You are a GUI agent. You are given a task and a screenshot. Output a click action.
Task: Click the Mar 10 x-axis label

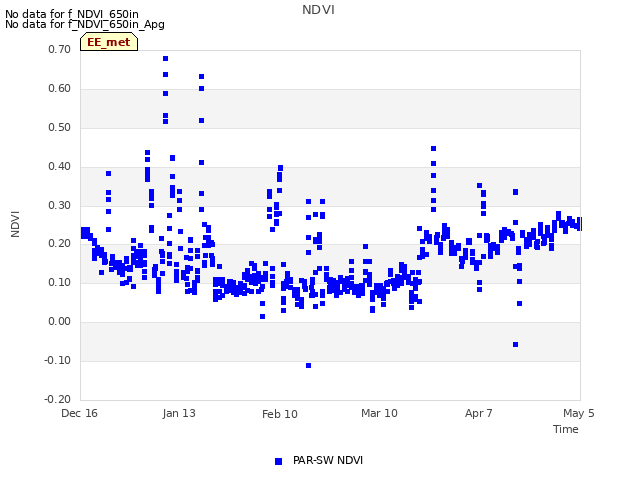pos(379,413)
